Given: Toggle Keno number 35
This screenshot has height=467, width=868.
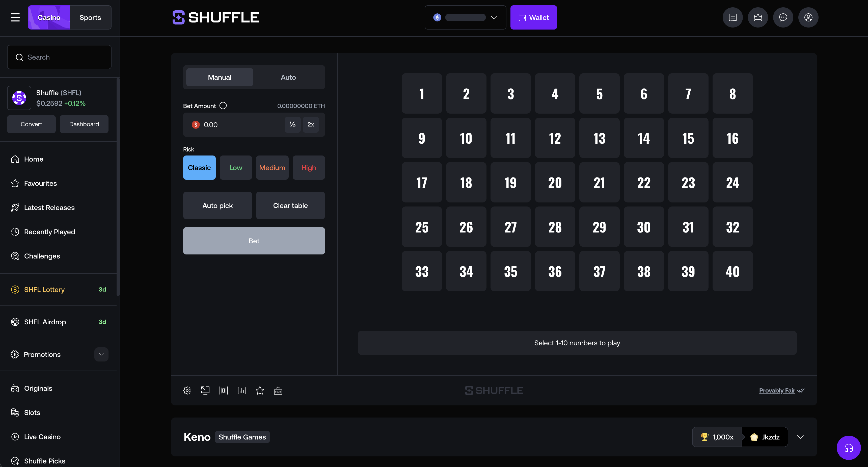Looking at the screenshot, I should (511, 271).
